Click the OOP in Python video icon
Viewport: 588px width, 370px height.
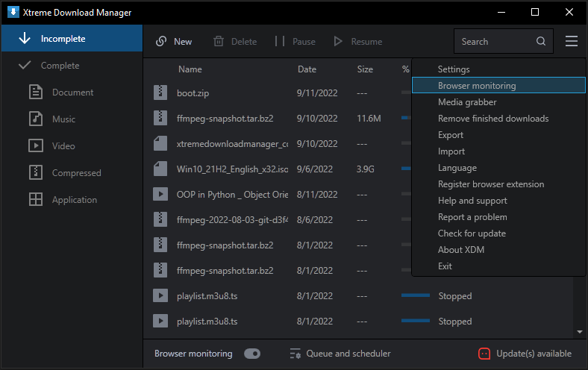160,194
